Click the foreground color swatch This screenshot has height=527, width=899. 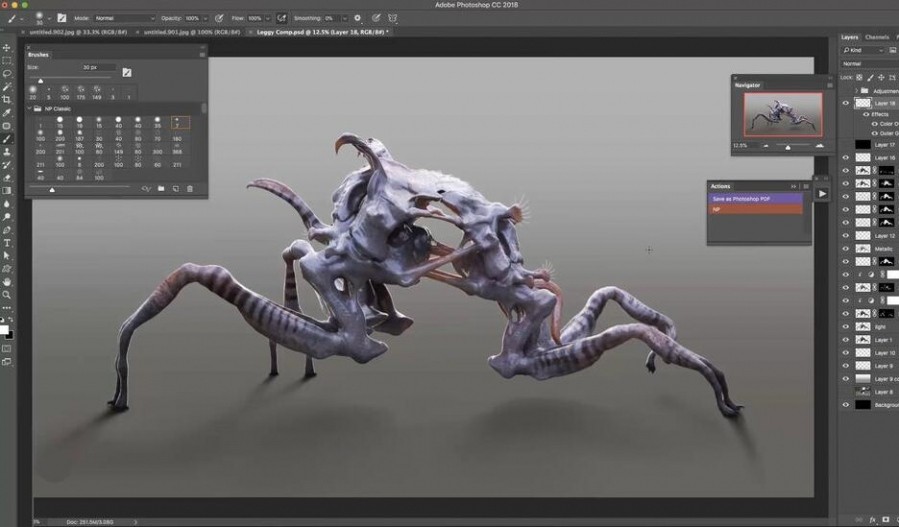click(x=4, y=330)
